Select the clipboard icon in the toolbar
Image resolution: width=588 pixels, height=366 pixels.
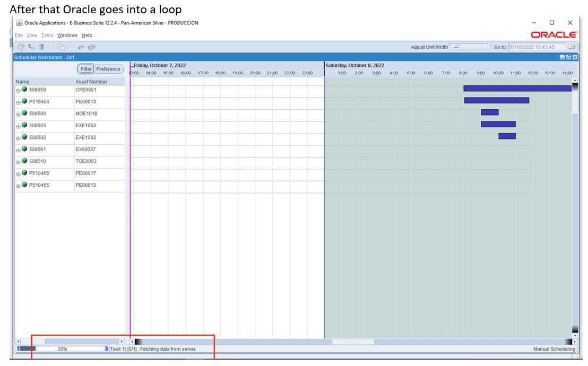pyautogui.click(x=62, y=47)
